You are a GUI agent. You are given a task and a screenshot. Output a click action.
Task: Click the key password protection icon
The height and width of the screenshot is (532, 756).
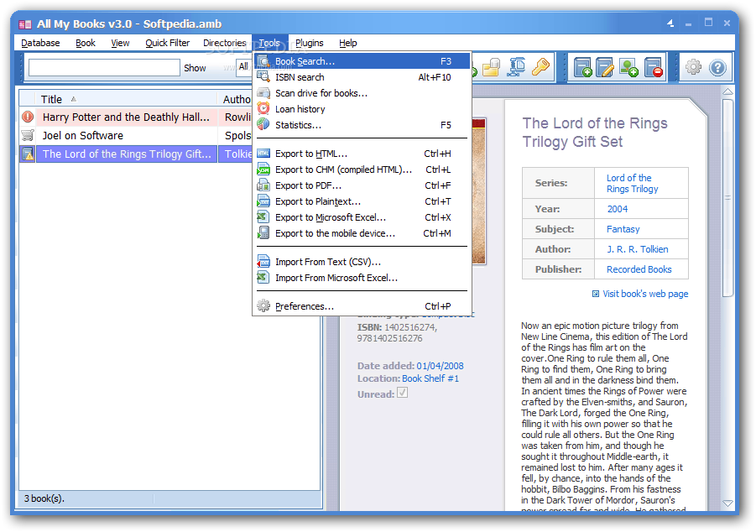click(x=540, y=67)
